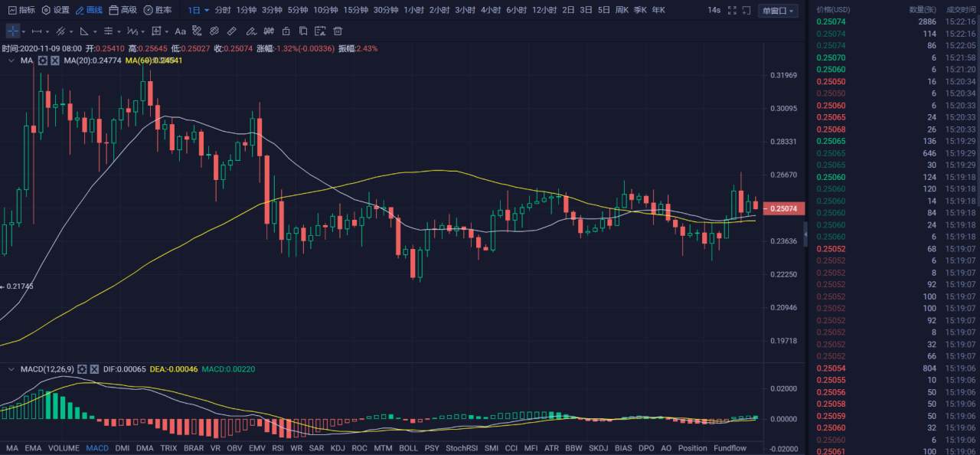Click the 成交时间 column header
The image size is (980, 455).
click(x=961, y=9)
